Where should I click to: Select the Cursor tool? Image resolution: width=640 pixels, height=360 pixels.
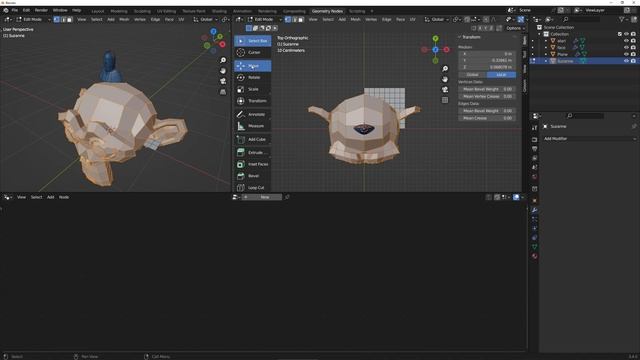[253, 52]
